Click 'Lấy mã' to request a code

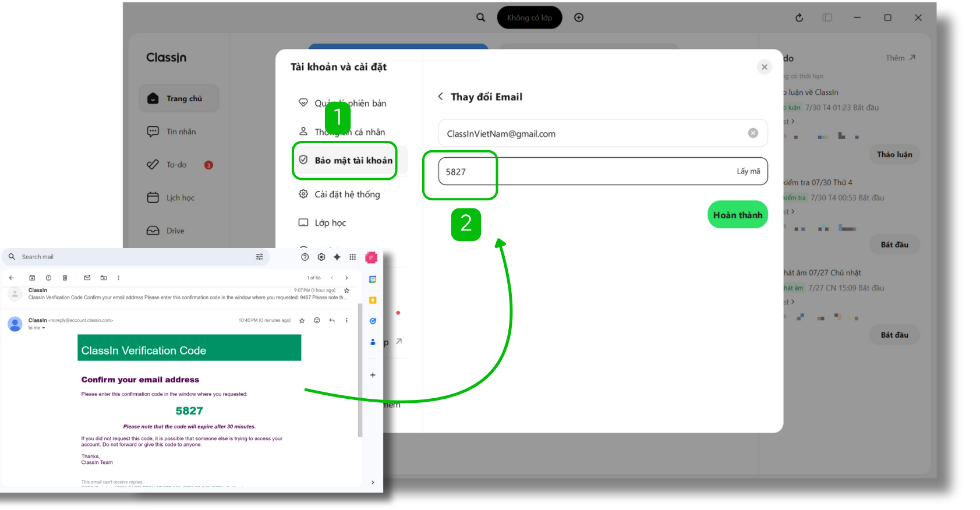click(748, 171)
